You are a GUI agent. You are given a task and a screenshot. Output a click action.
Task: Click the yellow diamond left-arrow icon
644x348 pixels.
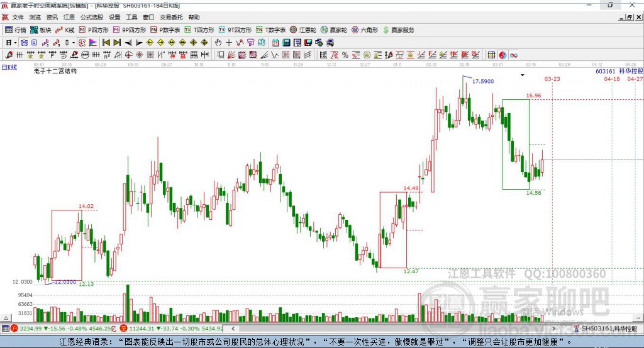pos(150,43)
